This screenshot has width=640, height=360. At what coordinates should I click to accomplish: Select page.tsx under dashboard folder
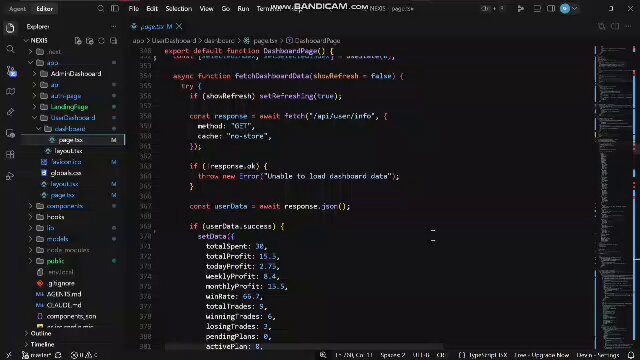pyautogui.click(x=72, y=140)
